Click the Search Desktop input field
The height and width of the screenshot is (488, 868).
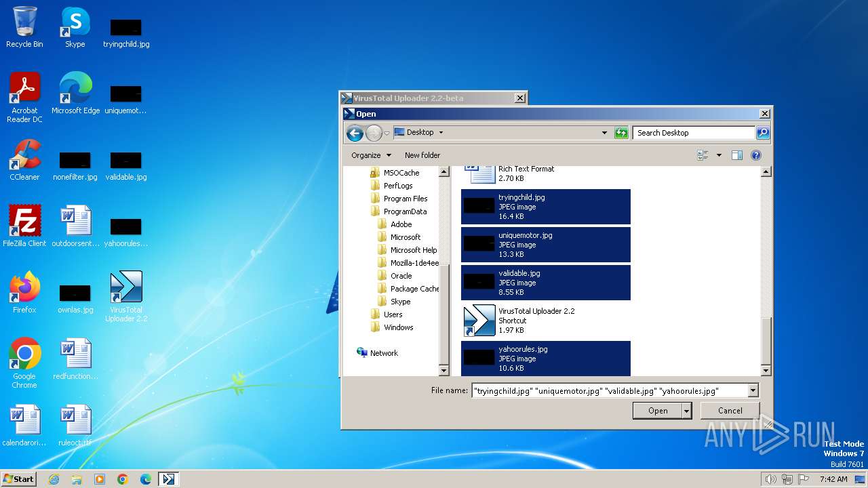694,133
